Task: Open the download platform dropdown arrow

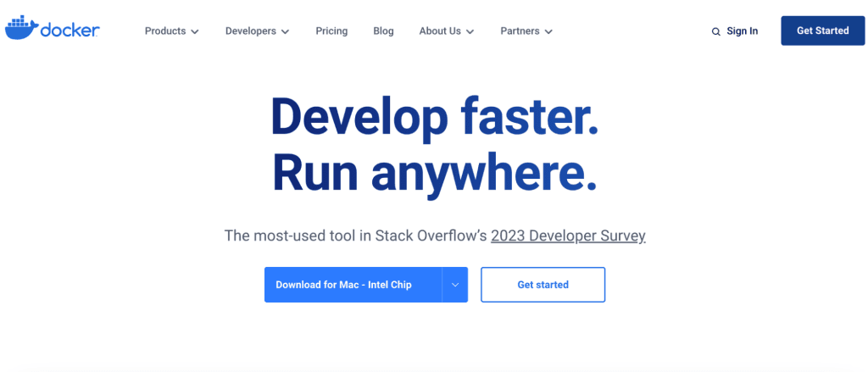Action: (455, 285)
